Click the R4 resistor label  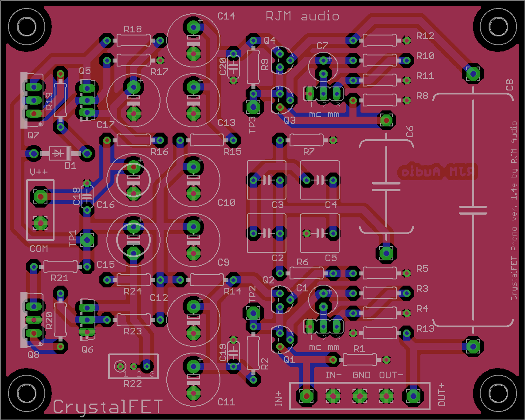pos(422,309)
